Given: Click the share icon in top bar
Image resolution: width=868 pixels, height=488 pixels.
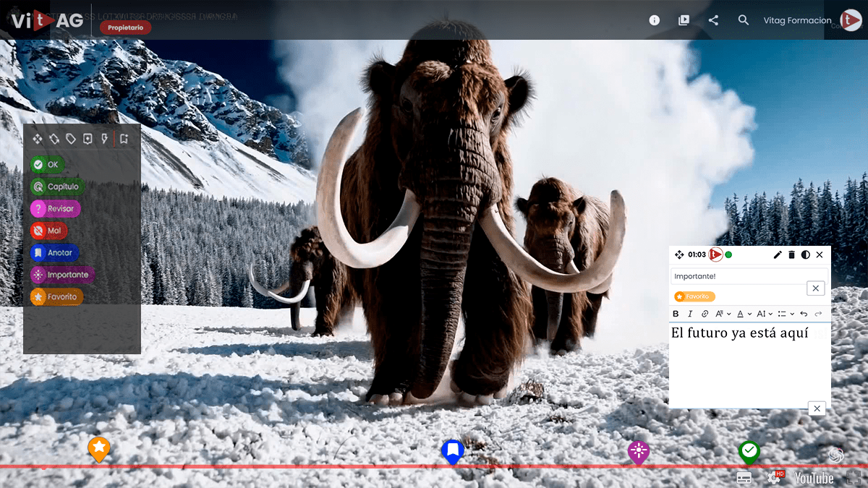Looking at the screenshot, I should click(713, 20).
